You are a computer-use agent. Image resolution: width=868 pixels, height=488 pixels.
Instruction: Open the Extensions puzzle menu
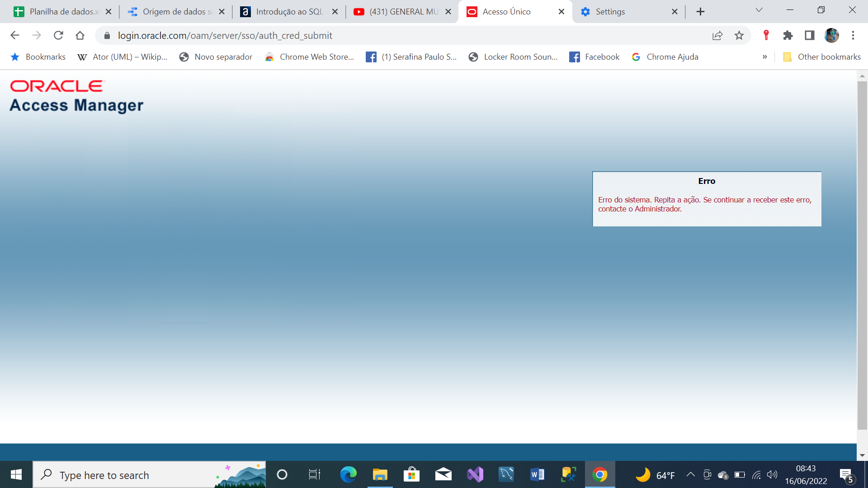[788, 35]
